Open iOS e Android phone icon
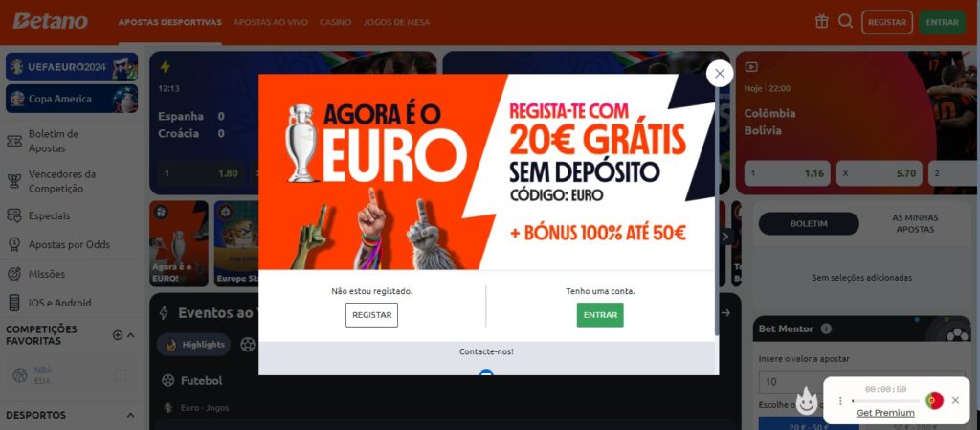 [13, 303]
